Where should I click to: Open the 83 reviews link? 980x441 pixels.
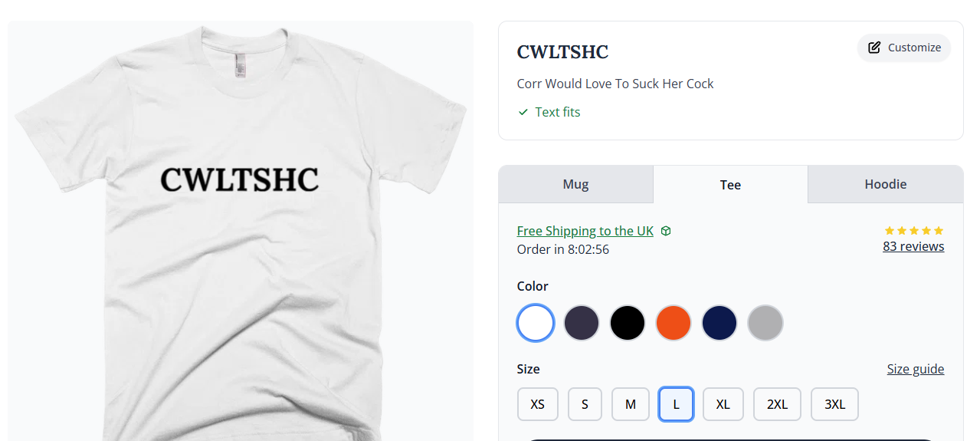point(913,246)
